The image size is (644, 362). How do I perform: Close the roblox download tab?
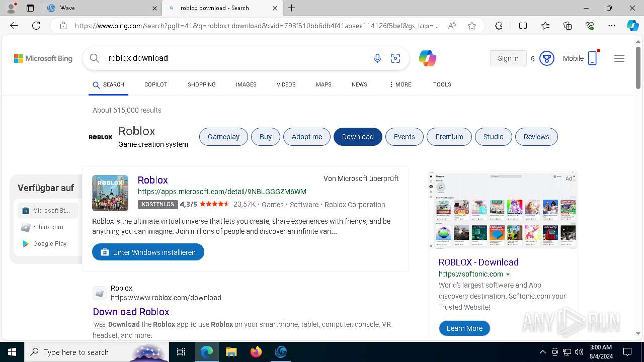pyautogui.click(x=275, y=8)
